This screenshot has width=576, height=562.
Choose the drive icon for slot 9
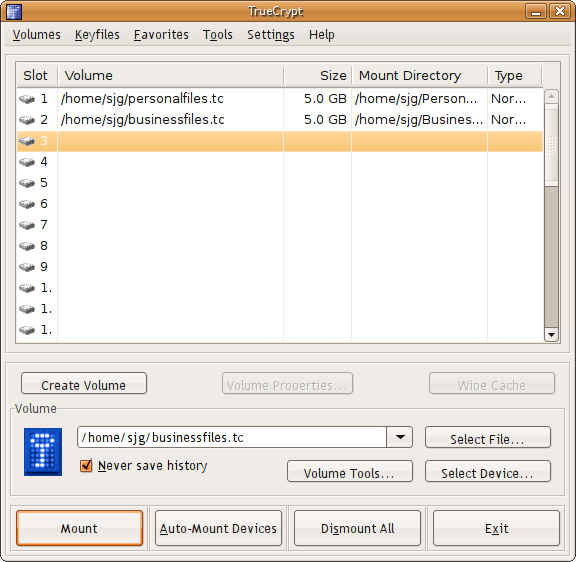27,267
